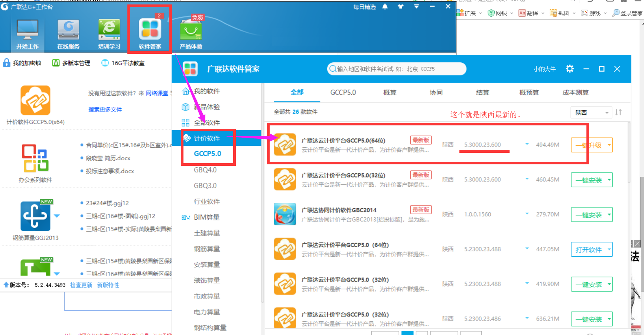Viewport: 644px width, 335px height.
Task: Select 土建算量 in sidebar
Action: pyautogui.click(x=207, y=233)
